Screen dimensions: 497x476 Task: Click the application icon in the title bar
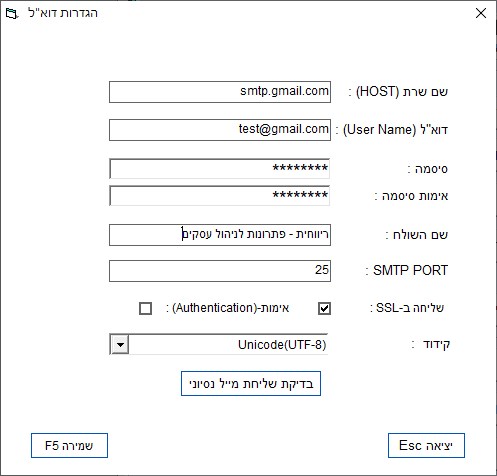pyautogui.click(x=12, y=14)
